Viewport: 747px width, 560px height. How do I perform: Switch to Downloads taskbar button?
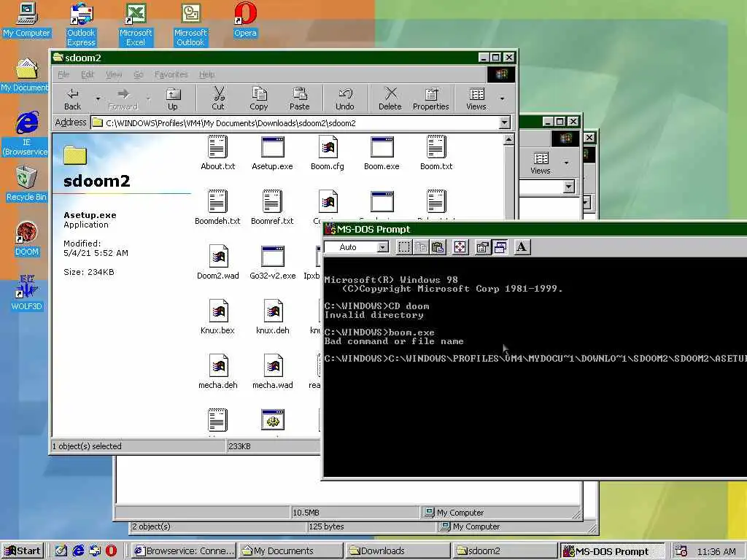(398, 551)
